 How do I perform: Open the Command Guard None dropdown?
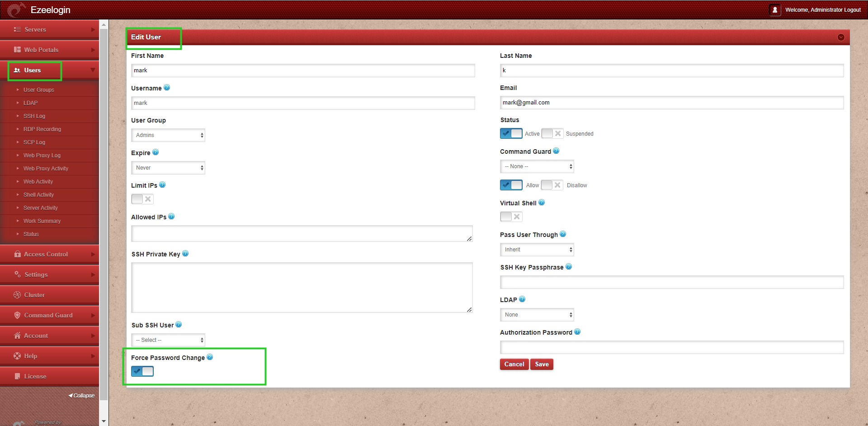pyautogui.click(x=537, y=166)
